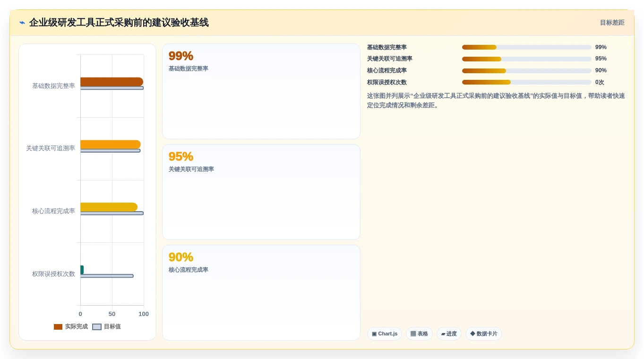Click the 核心流程完成率 target bar in chart

pyautogui.click(x=112, y=213)
